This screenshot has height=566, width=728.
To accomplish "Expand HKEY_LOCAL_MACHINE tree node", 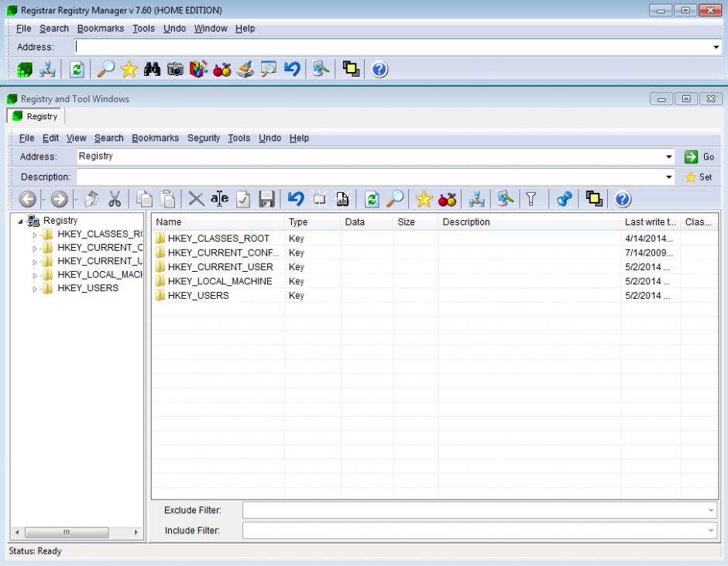I will tap(34, 276).
